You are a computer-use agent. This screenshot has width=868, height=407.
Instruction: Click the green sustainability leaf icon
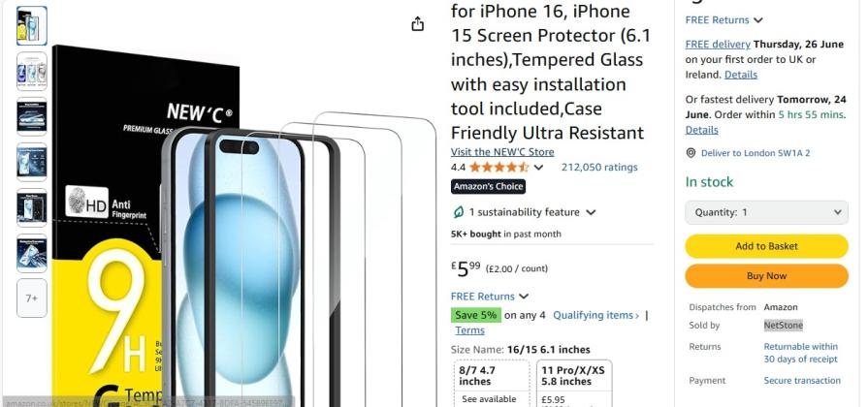459,212
